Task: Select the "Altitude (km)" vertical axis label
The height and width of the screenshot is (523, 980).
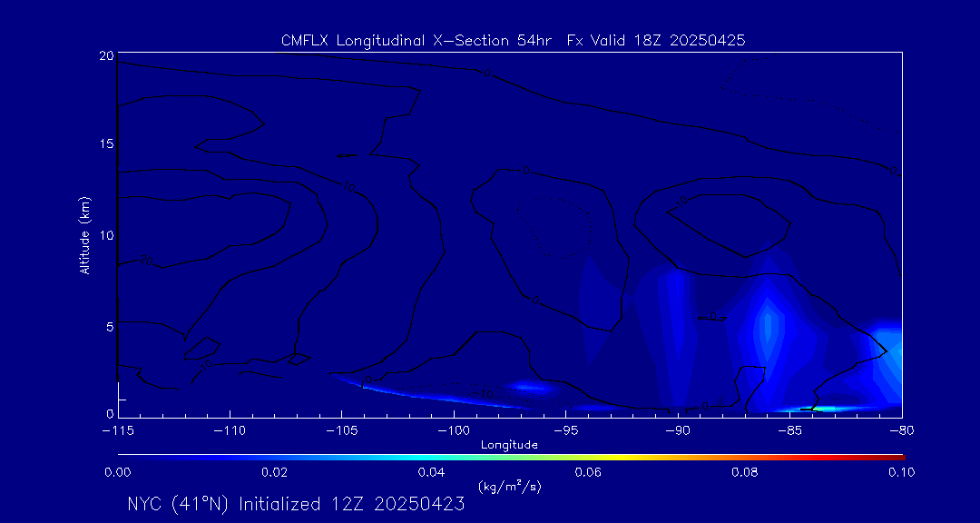Action: pyautogui.click(x=84, y=234)
